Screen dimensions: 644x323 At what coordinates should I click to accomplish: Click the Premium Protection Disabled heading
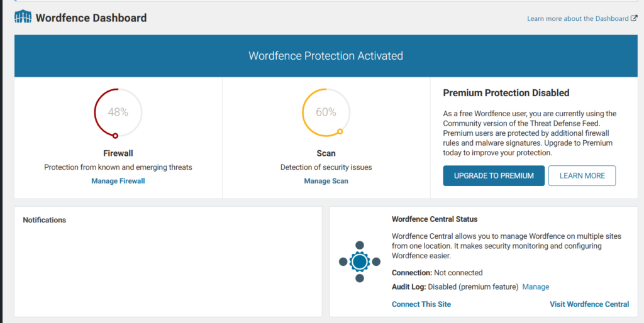[x=506, y=93]
